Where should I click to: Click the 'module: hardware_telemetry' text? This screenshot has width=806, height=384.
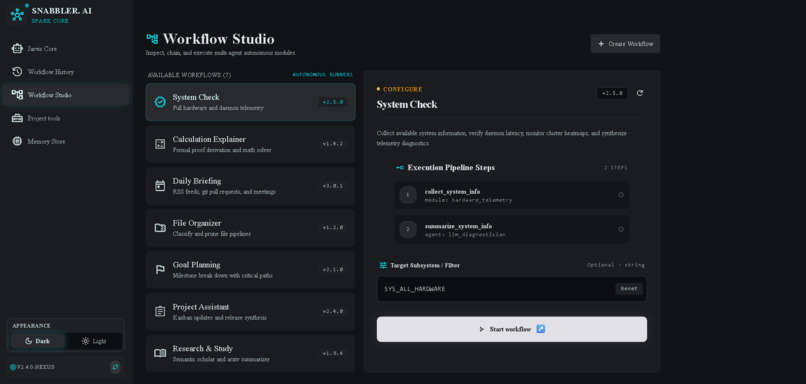point(468,200)
